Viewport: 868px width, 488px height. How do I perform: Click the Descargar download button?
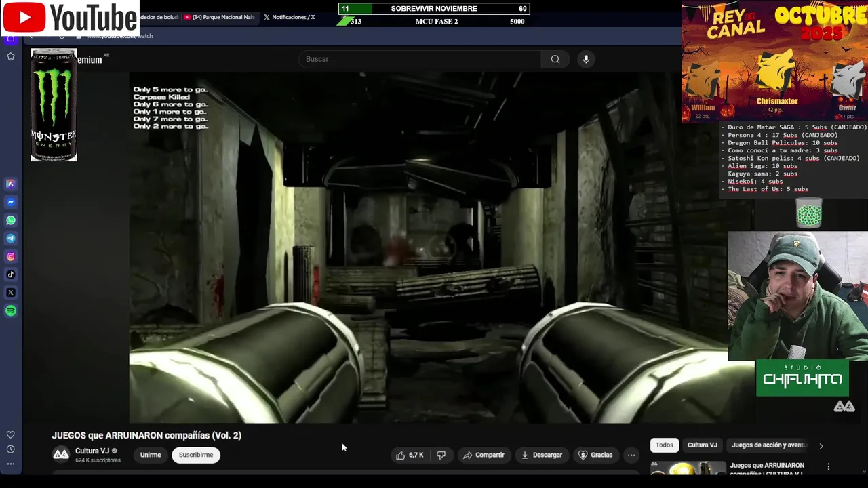coord(541,455)
